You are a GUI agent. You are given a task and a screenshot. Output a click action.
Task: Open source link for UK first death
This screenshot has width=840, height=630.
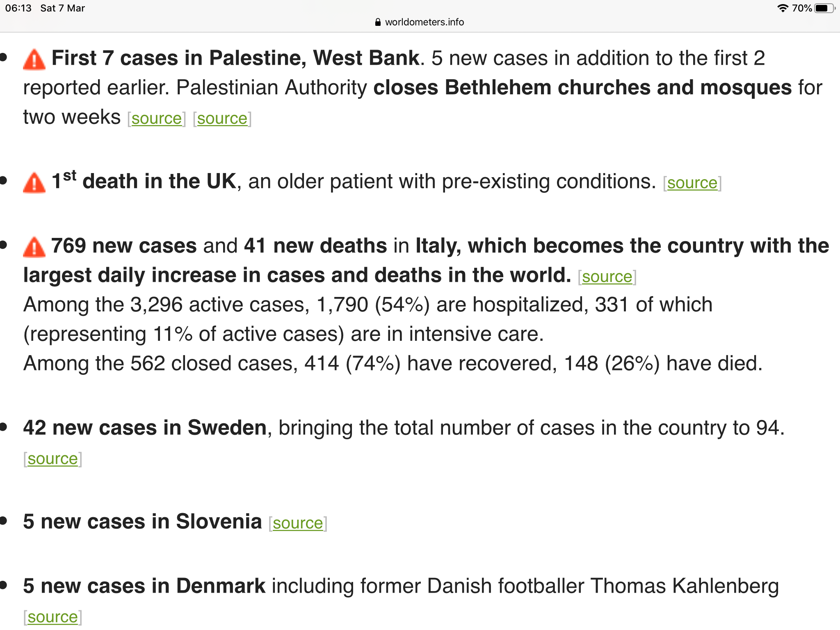pos(692,183)
